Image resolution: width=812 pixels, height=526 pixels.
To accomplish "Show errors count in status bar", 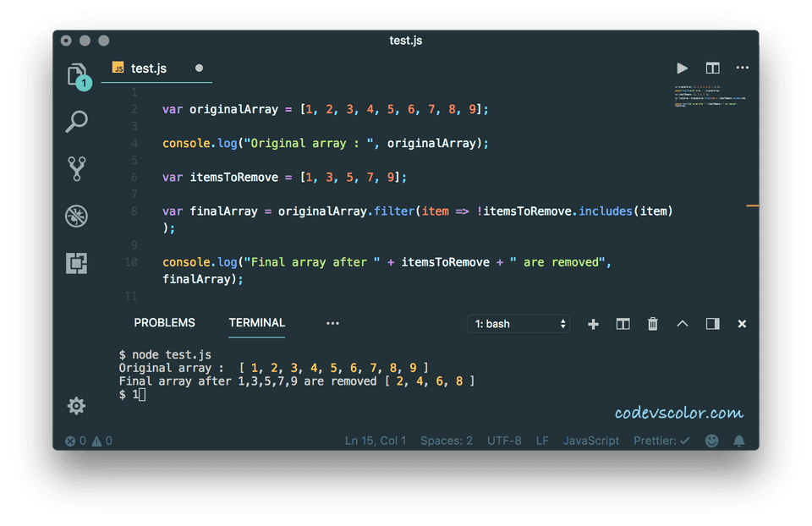I will pyautogui.click(x=75, y=441).
